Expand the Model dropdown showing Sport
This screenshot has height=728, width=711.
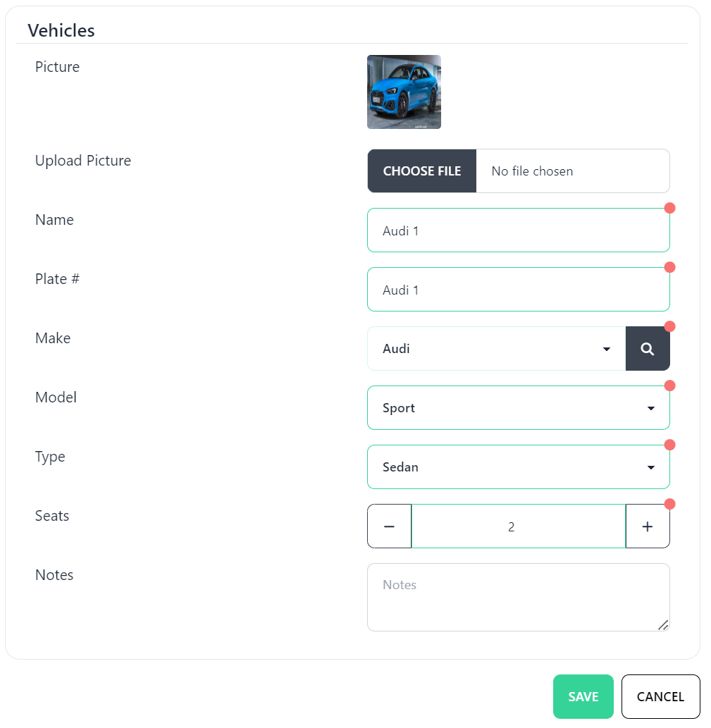point(518,408)
